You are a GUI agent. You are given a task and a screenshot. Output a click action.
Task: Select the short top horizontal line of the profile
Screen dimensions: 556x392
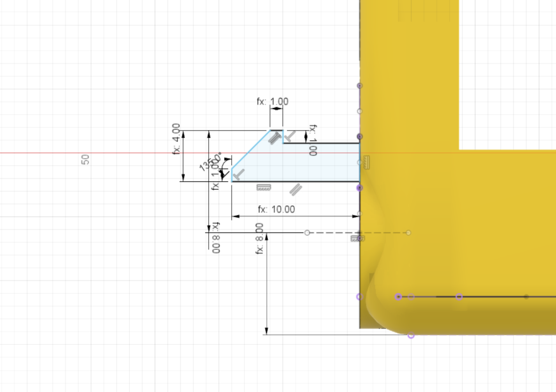[x=276, y=130]
